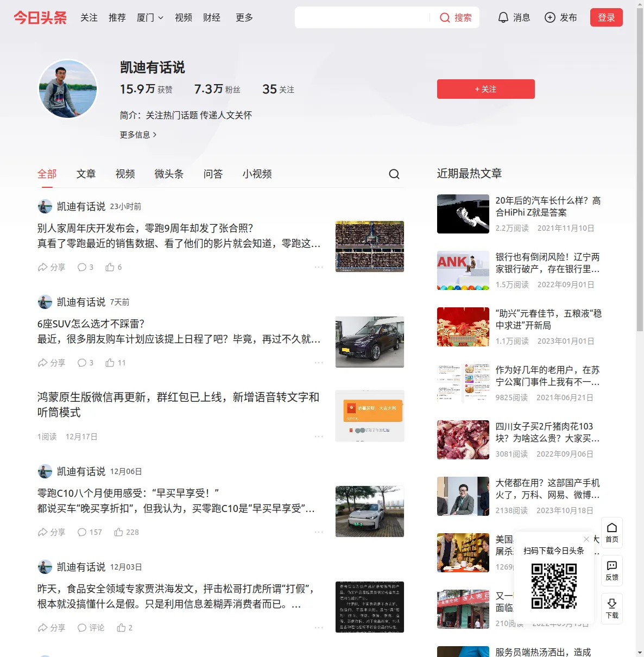Open more options for the 鸿蒙原生版微信 article
This screenshot has height=657, width=644.
[319, 437]
